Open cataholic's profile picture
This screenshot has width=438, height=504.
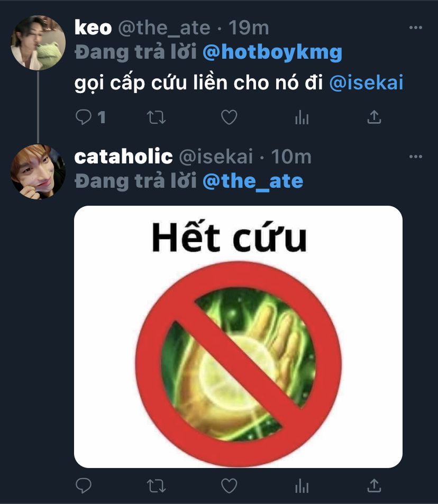(38, 172)
